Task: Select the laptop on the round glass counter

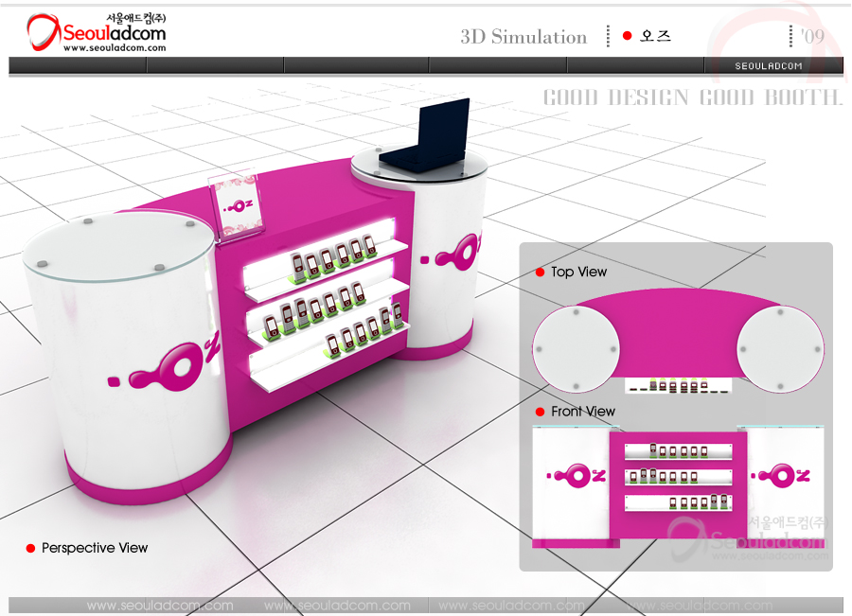Action: (438, 135)
